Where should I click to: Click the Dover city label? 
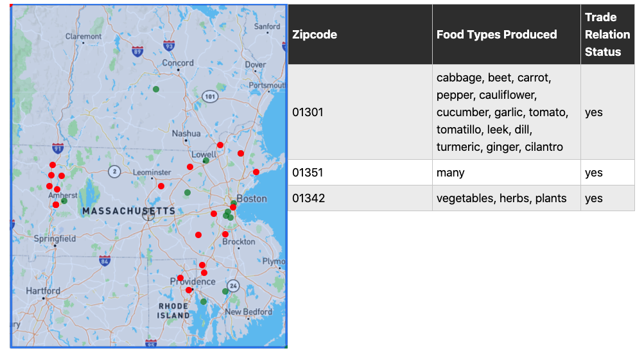pos(256,64)
